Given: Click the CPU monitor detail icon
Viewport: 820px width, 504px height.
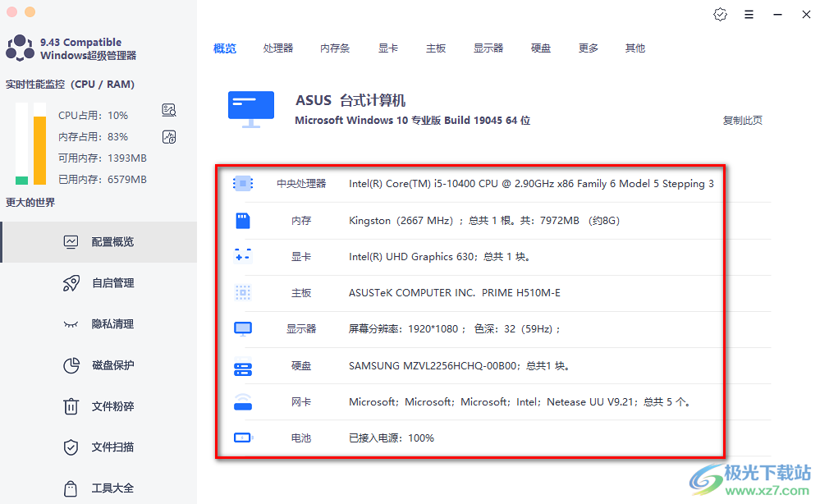Looking at the screenshot, I should pos(169,111).
